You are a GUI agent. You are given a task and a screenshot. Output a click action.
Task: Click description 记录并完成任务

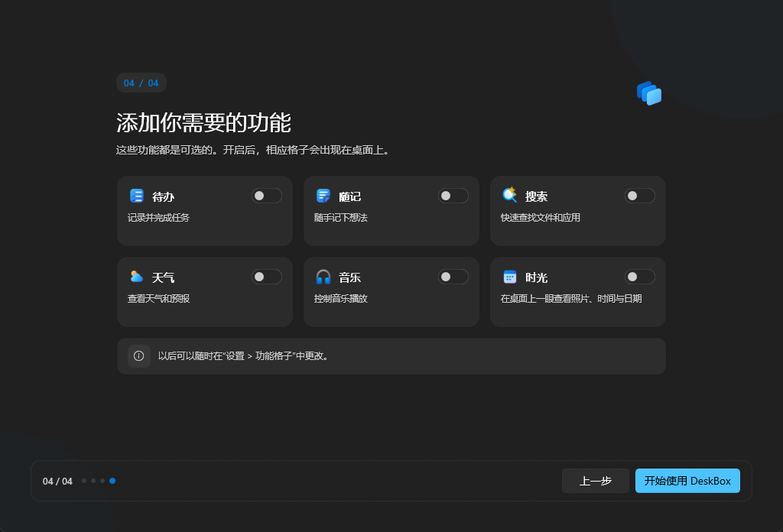[x=158, y=218]
